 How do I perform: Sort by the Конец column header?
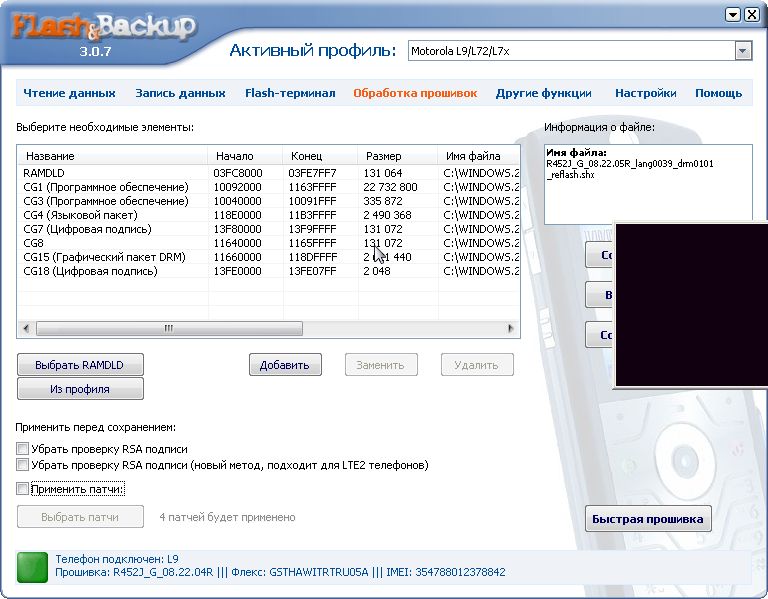(320, 156)
